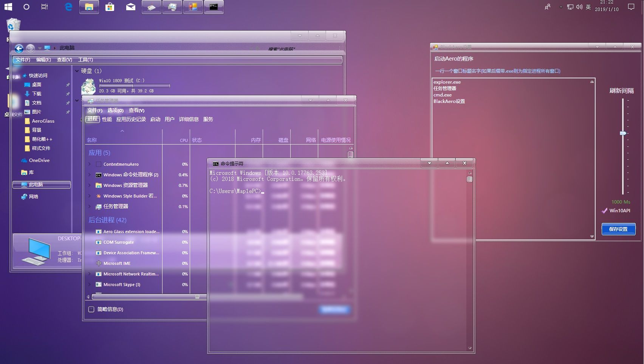The image size is (644, 364).
Task: Expand the Windows 命令处理程序 process group
Action: point(90,175)
